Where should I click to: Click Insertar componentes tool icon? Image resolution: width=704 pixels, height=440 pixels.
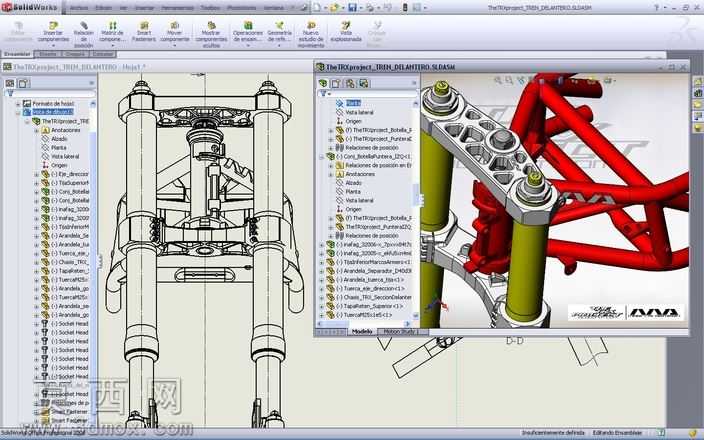tap(53, 26)
